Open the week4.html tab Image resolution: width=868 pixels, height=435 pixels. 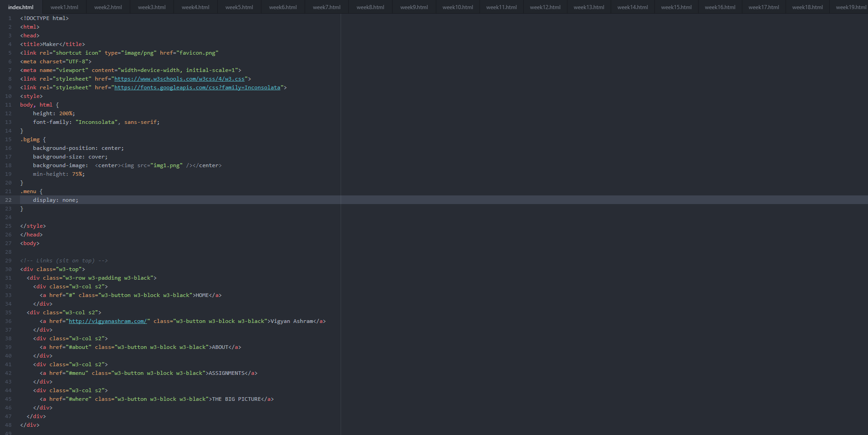195,7
